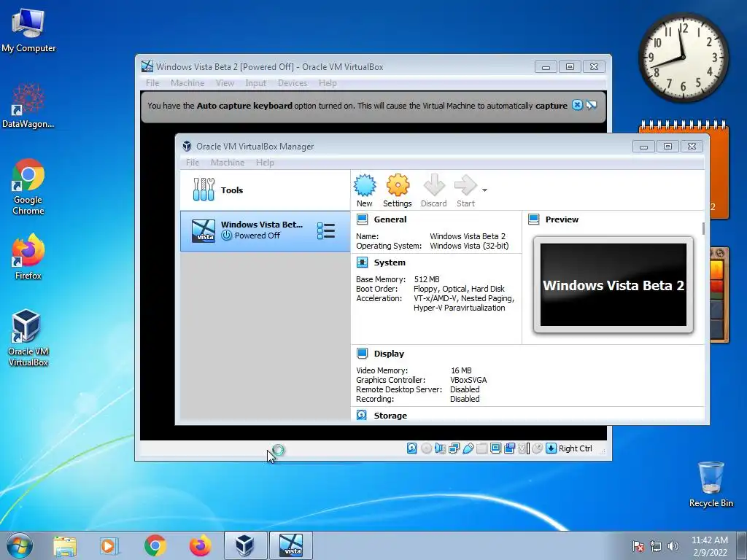Dismiss the auto capture keyboard notification

pos(577,105)
